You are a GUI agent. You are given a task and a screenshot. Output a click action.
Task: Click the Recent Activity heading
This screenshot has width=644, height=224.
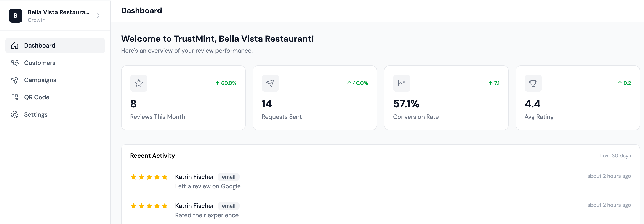tap(152, 156)
